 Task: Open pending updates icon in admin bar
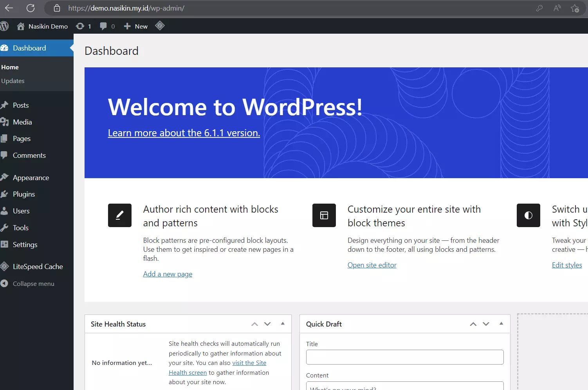pyautogui.click(x=80, y=26)
